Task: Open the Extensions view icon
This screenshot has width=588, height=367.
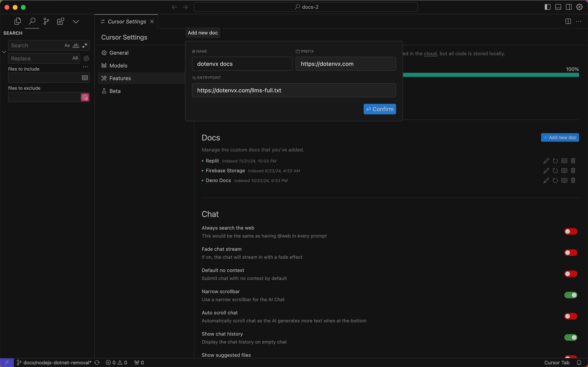Action: click(60, 21)
